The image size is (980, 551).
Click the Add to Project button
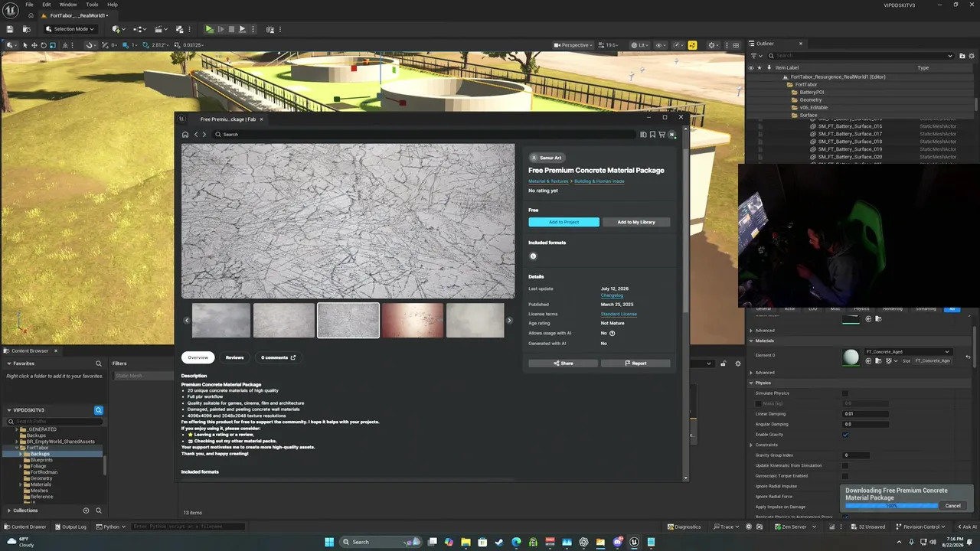point(563,222)
